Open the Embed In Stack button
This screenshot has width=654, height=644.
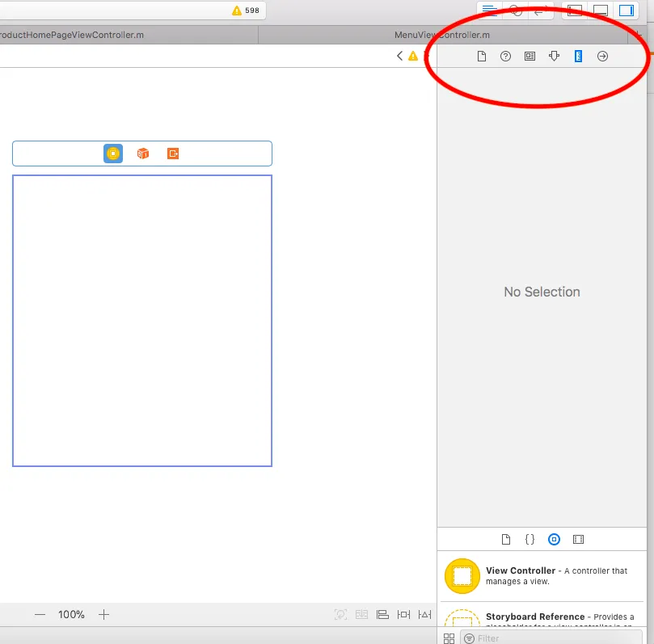click(x=361, y=614)
